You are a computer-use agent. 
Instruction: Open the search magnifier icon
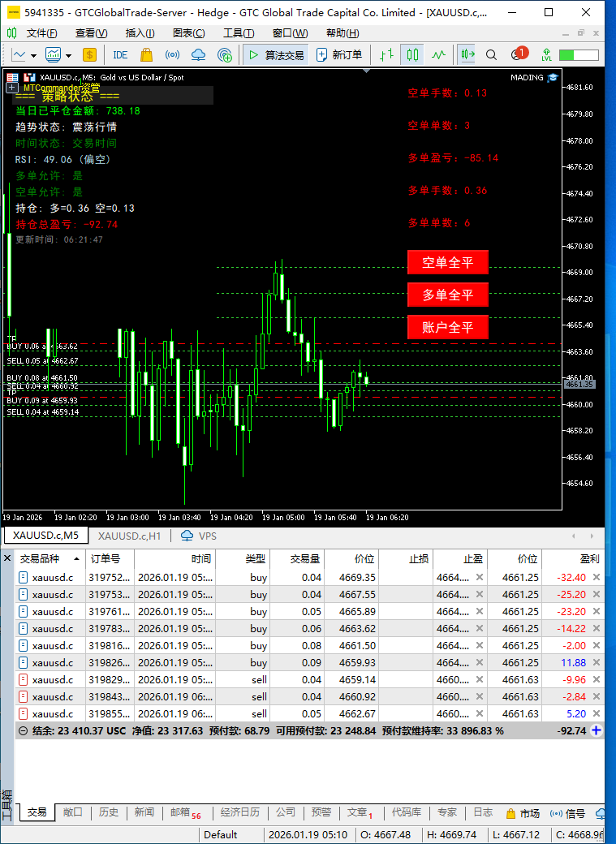tap(491, 55)
